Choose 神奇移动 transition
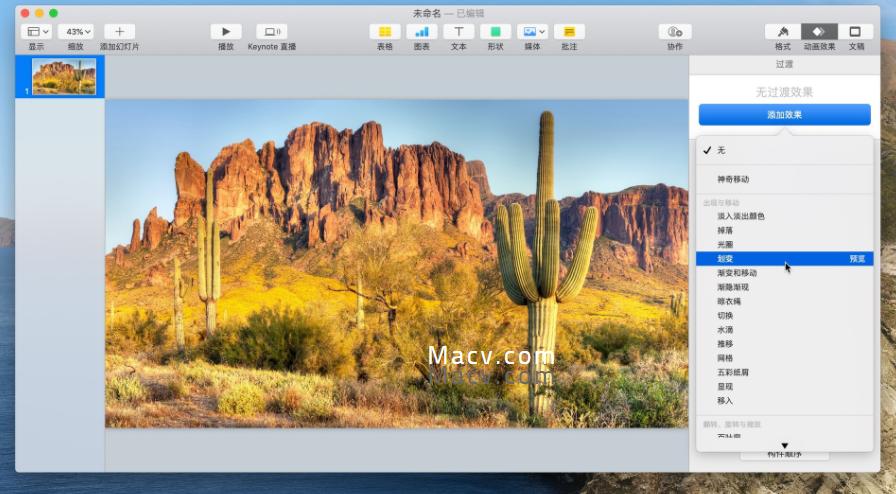Screen dimensions: 896x494 click(x=785, y=180)
